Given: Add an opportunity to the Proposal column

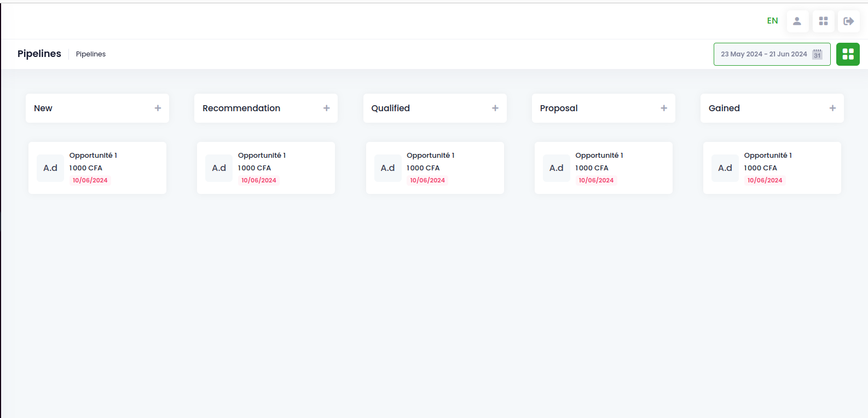Looking at the screenshot, I should [x=664, y=108].
